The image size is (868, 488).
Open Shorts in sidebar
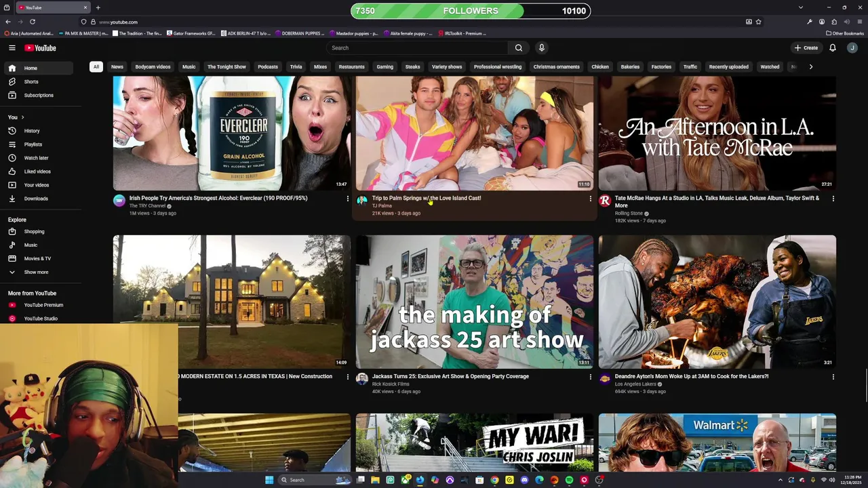coord(37,81)
